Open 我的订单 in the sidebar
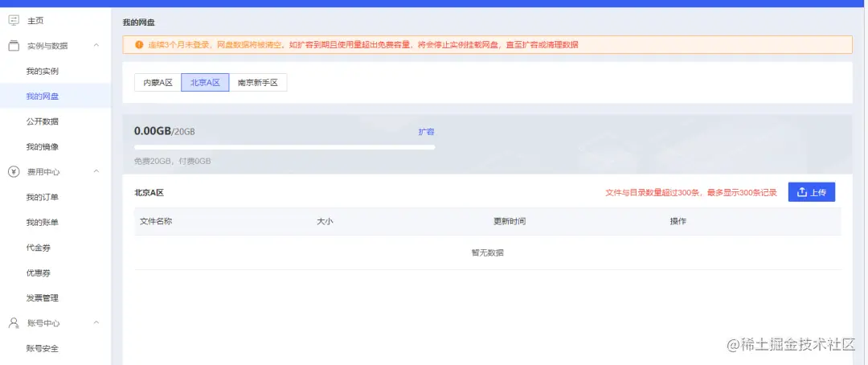 point(42,198)
